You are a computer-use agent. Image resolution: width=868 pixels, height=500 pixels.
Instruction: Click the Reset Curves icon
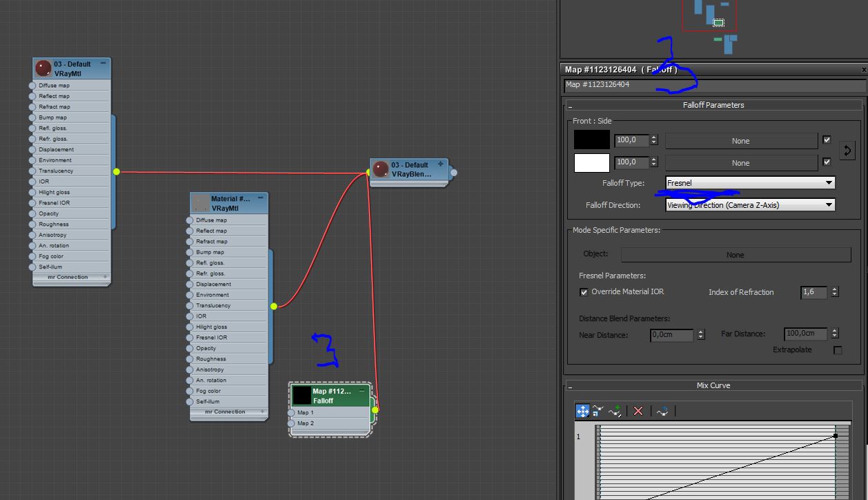click(x=662, y=411)
